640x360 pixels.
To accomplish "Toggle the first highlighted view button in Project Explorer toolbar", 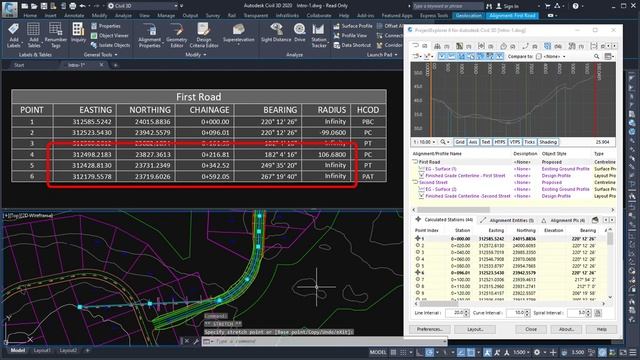I will [442, 56].
